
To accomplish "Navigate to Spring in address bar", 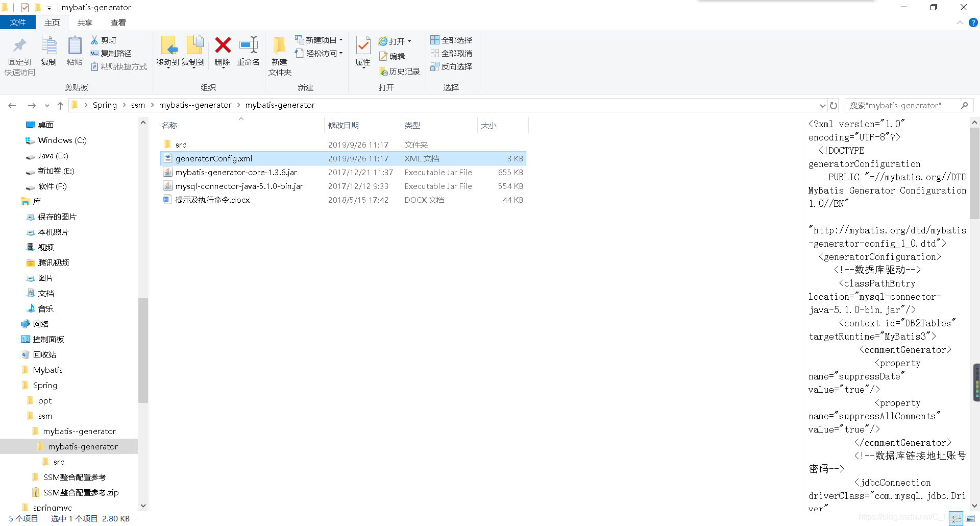I will point(105,105).
